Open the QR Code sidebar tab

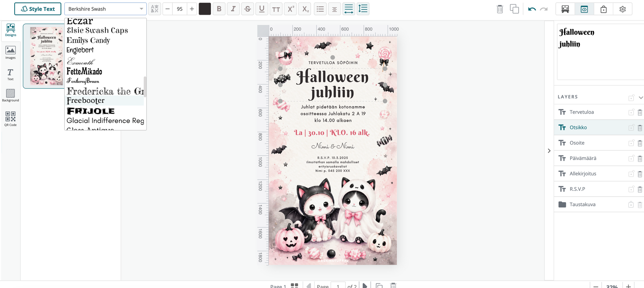11,119
